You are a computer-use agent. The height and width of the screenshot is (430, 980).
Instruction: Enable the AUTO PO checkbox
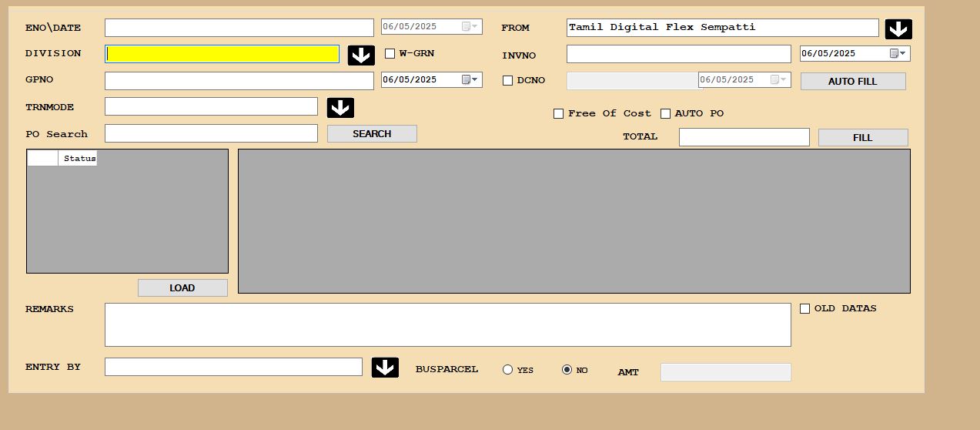tap(665, 114)
